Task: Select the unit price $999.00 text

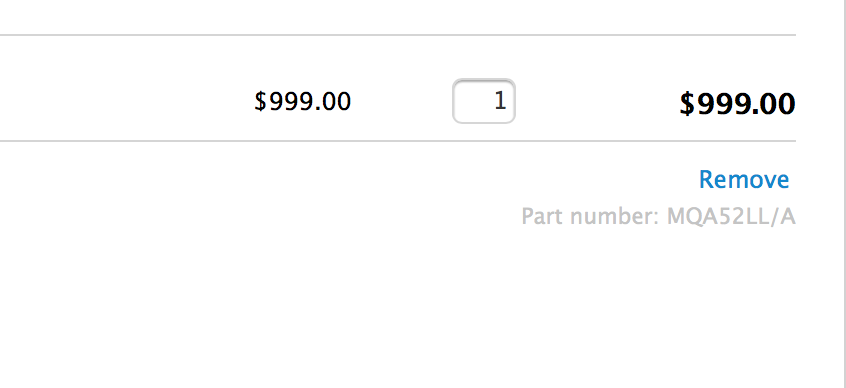Action: point(303,101)
